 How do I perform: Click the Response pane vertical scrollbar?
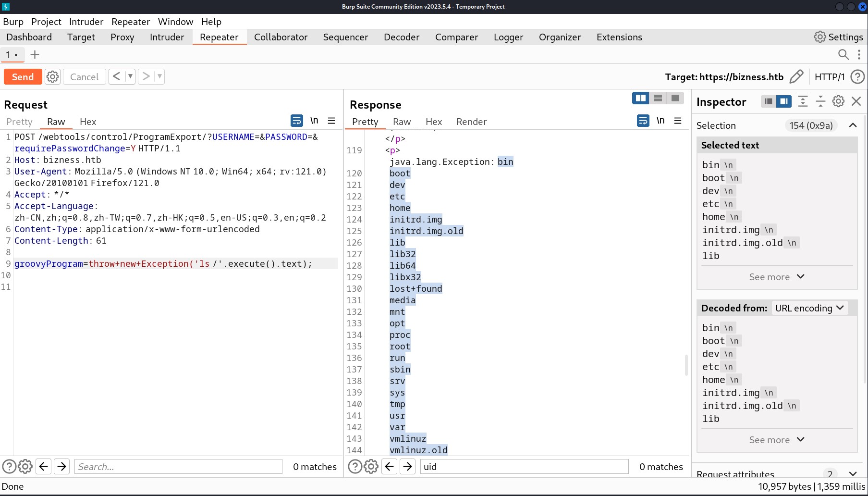coord(686,365)
